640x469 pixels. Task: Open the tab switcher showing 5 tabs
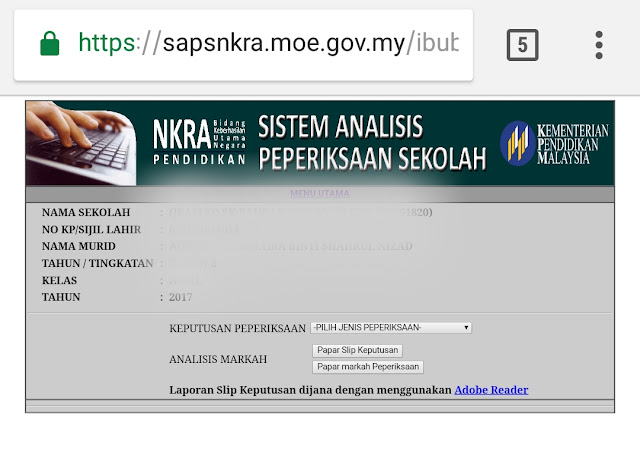pyautogui.click(x=522, y=45)
